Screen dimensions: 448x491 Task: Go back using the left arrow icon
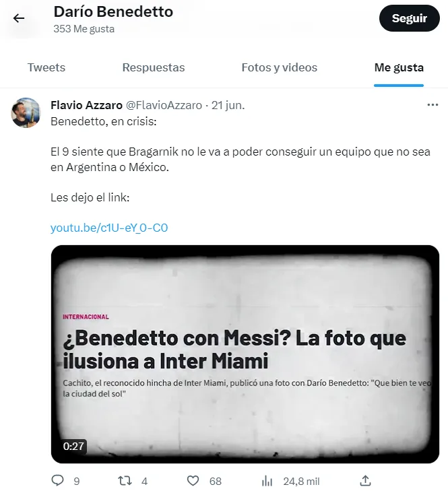click(x=19, y=18)
